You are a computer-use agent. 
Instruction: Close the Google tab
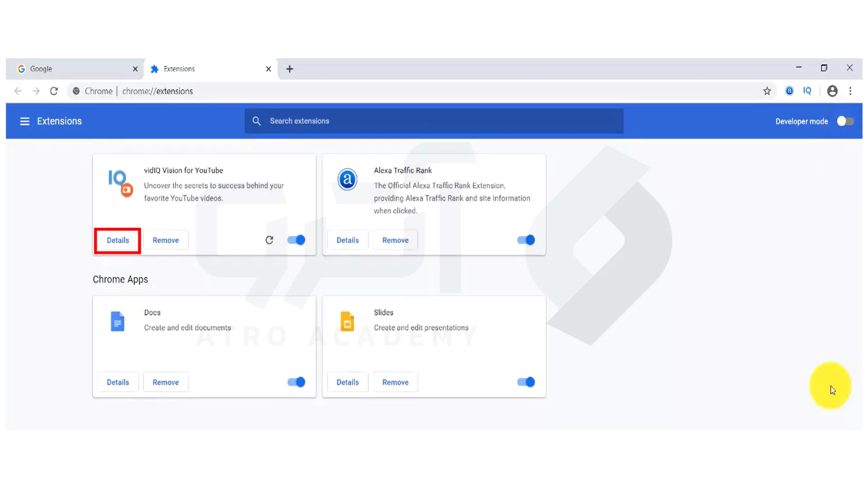[135, 69]
